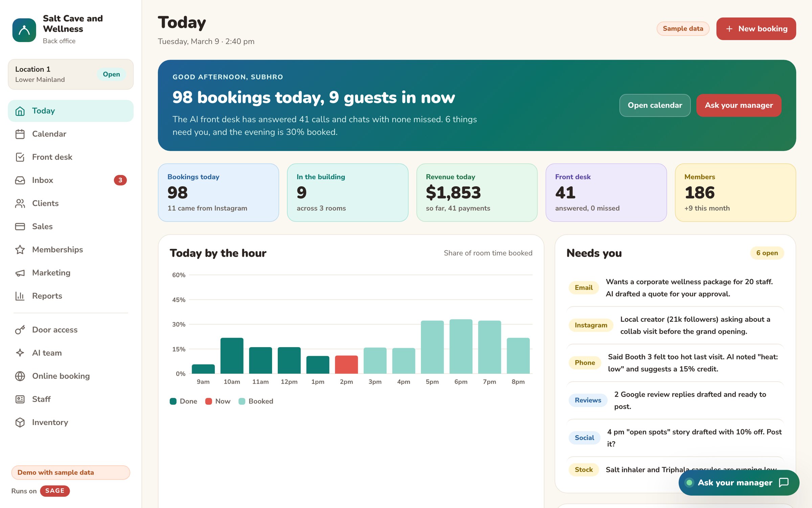Click the Door access key icon
Screen dimensions: 812x508
click(20, 330)
